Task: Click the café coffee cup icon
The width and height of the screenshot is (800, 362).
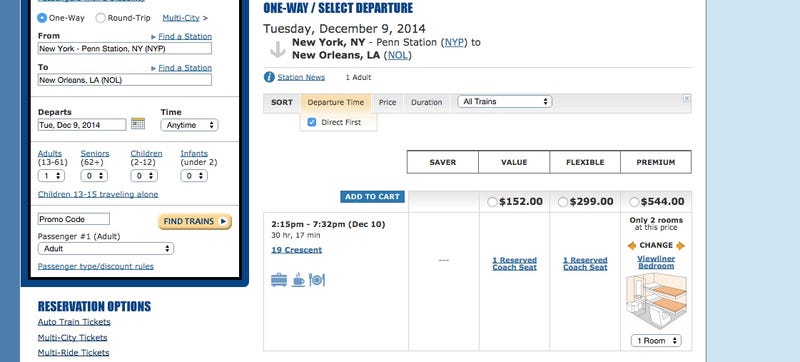Action: click(x=298, y=280)
